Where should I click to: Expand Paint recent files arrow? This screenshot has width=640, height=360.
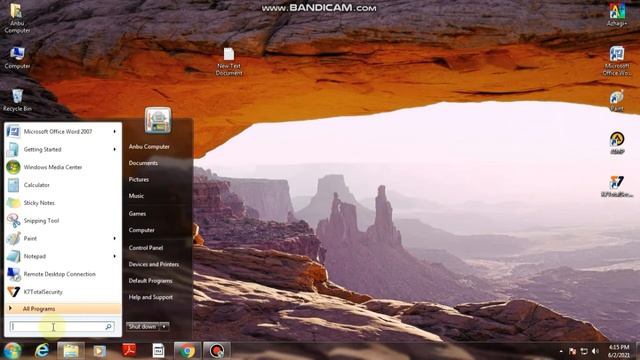pyautogui.click(x=115, y=238)
